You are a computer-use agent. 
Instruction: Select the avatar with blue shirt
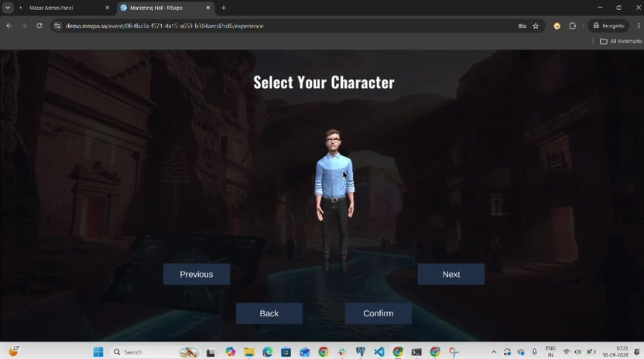pos(334,199)
